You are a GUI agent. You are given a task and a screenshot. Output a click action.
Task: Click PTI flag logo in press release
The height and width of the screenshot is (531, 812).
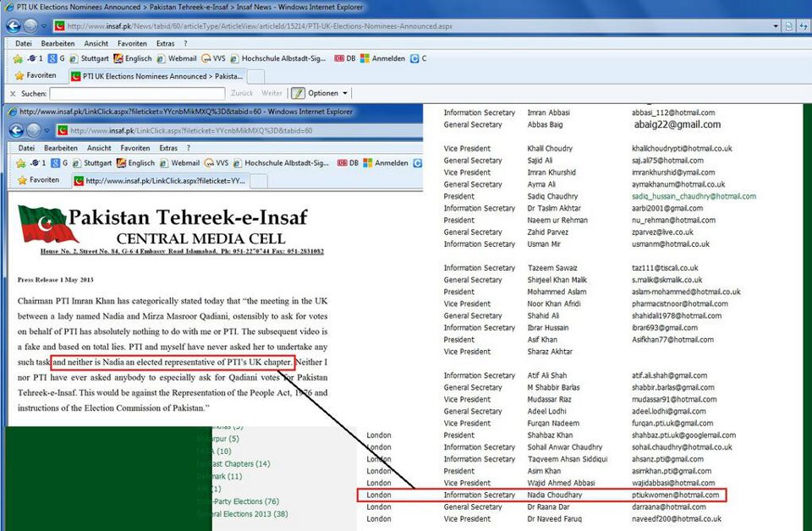click(x=47, y=224)
